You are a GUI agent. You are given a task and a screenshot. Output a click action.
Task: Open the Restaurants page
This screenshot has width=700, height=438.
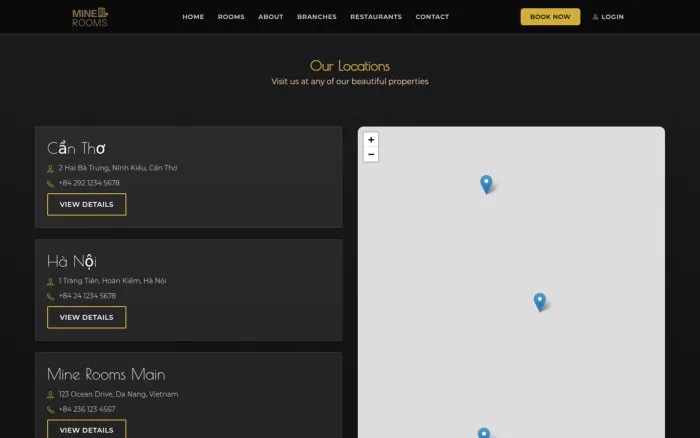coord(376,17)
